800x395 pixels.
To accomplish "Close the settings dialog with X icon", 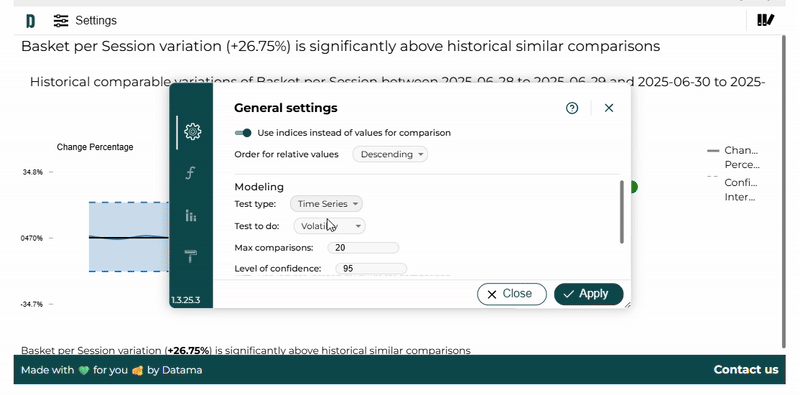I will 609,108.
